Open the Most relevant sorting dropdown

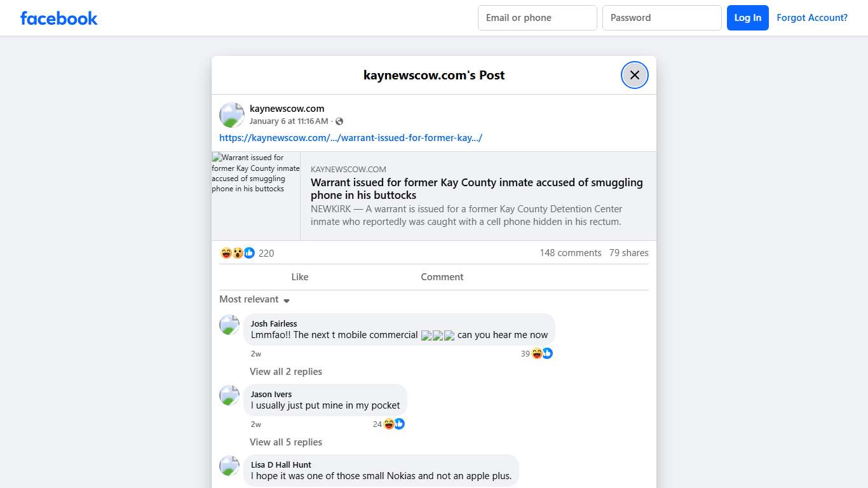(x=254, y=299)
